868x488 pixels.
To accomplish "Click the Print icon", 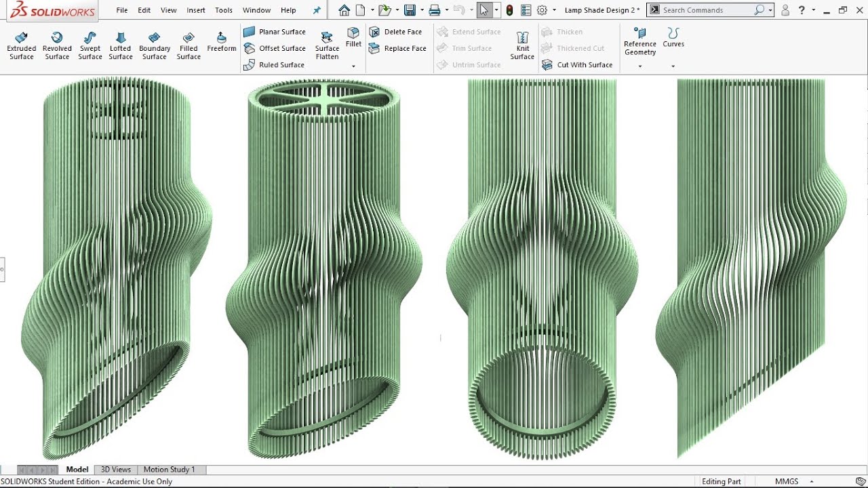I will point(435,10).
